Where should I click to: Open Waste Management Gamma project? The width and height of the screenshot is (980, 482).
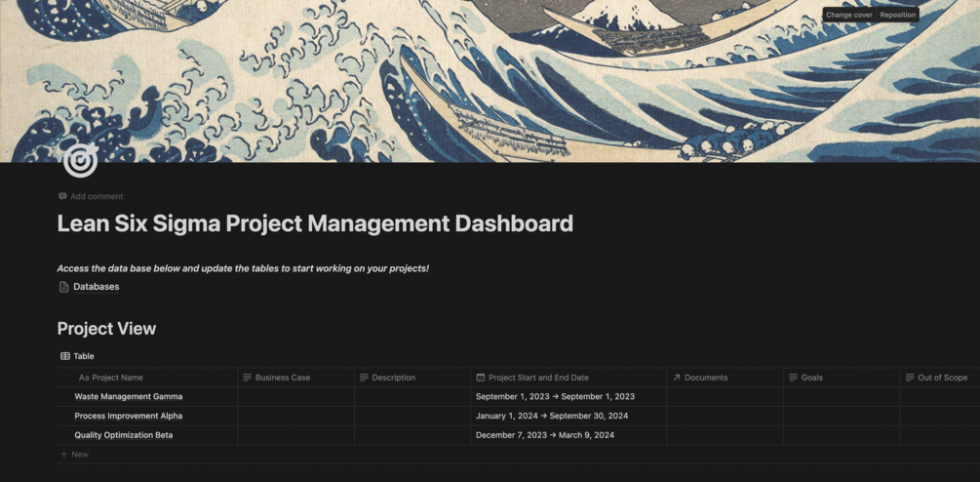[129, 396]
